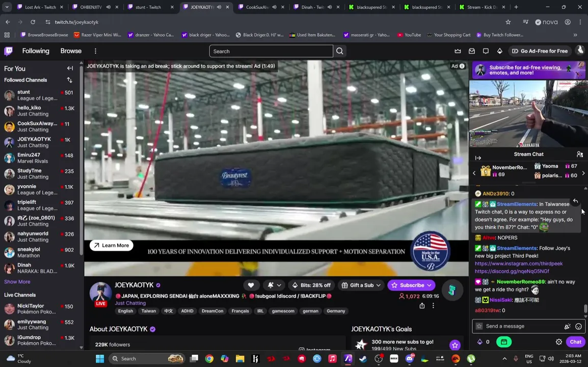Mute the OHBENJITV tab audio
Viewport: 588px width, 367px height.
(109, 7)
